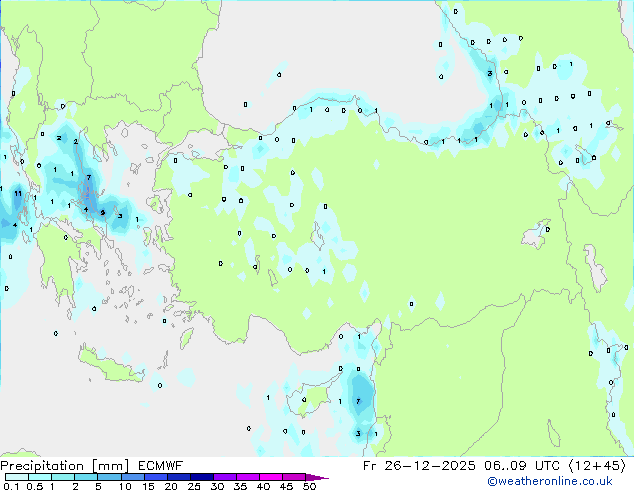Click the legend scale label "40"

click(263, 486)
